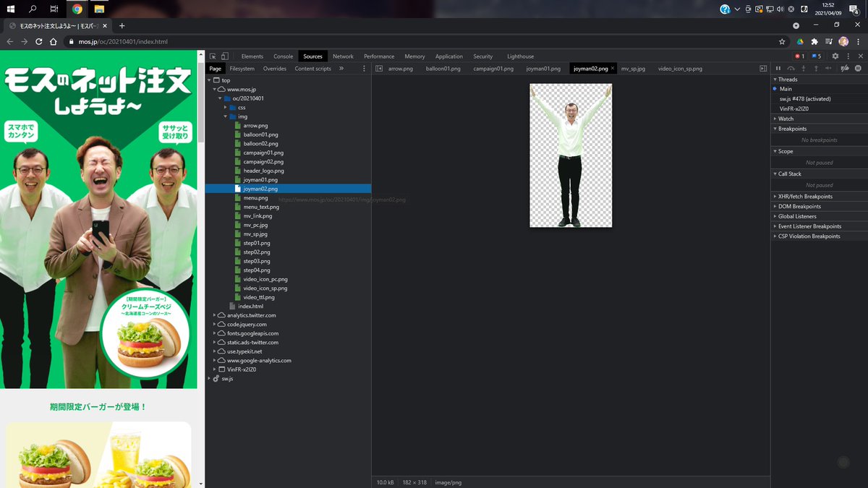The width and height of the screenshot is (868, 488).
Task: Open Chrome extensions puzzle icon
Action: tap(814, 42)
